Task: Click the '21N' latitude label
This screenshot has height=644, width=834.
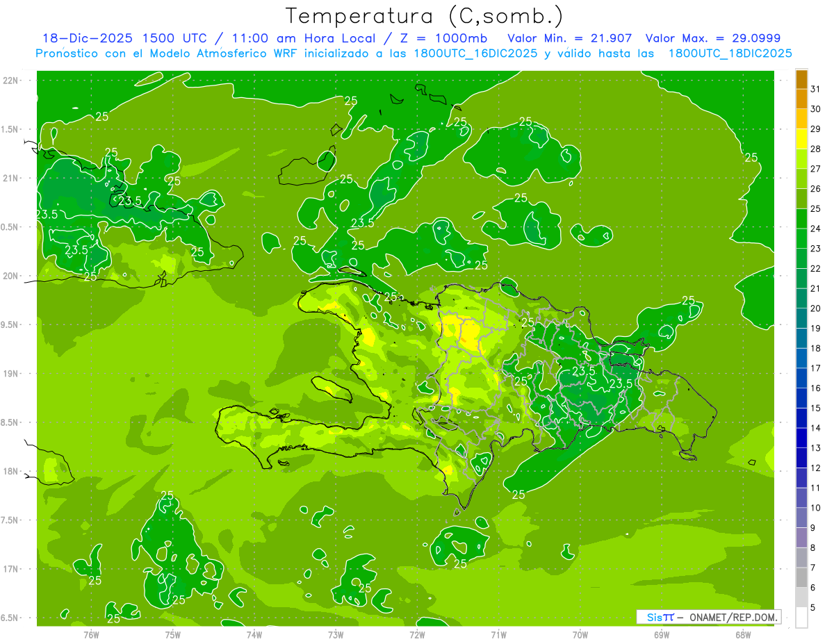Action: [x=12, y=179]
